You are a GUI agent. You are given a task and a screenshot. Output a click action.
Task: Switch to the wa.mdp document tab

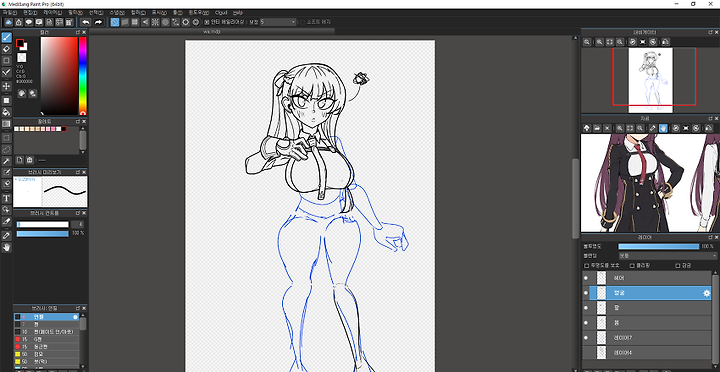(212, 31)
